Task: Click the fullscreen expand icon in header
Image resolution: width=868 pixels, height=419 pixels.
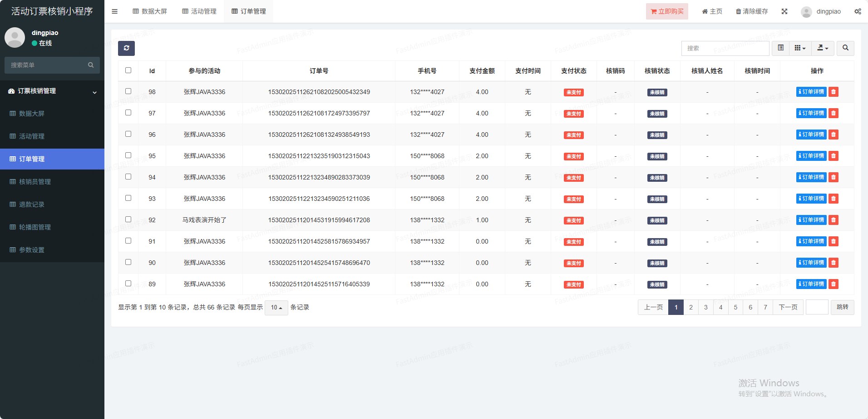Action: pyautogui.click(x=784, y=11)
